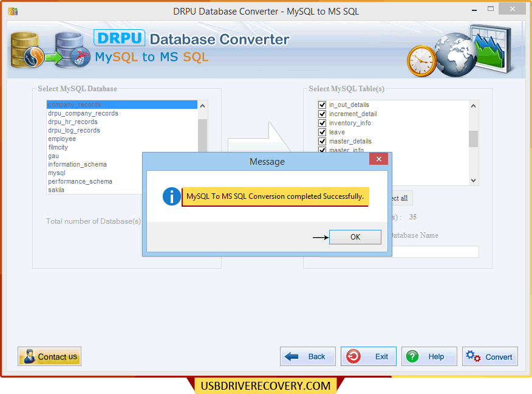Select drpu_hr_records database
532x394 pixels.
[x=122, y=122]
